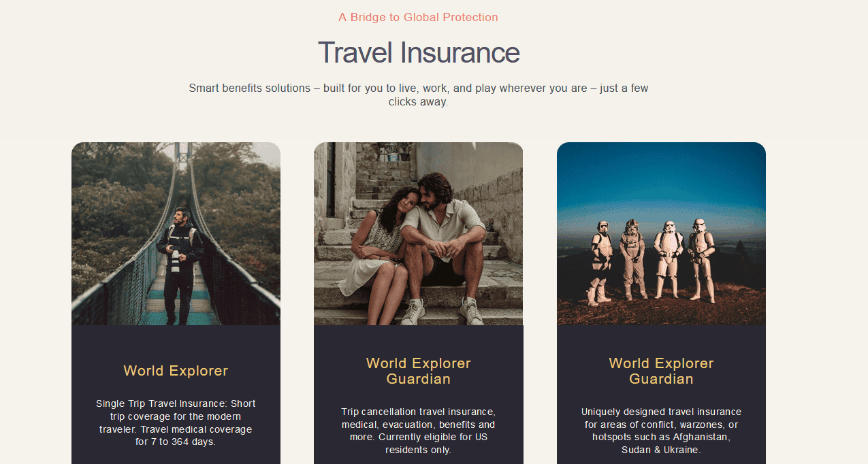Select the World Explorer plan title
Image resolution: width=868 pixels, height=464 pixels.
click(x=176, y=371)
